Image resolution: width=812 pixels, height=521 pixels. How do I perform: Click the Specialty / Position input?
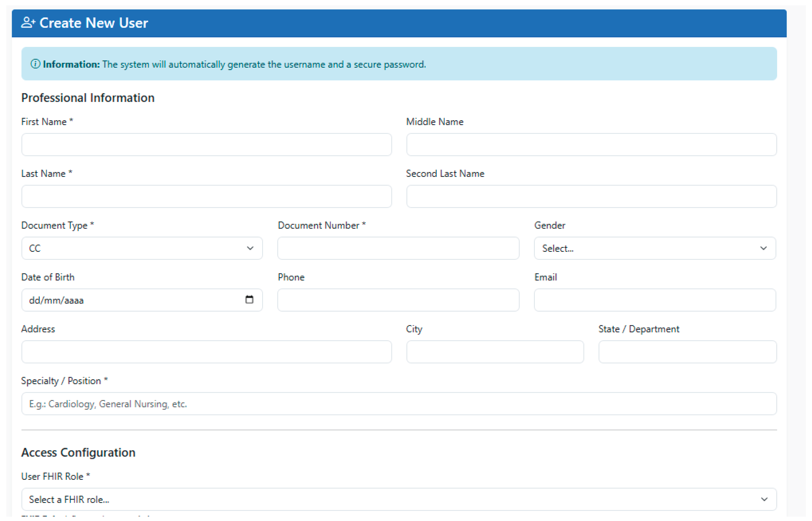pyautogui.click(x=399, y=404)
